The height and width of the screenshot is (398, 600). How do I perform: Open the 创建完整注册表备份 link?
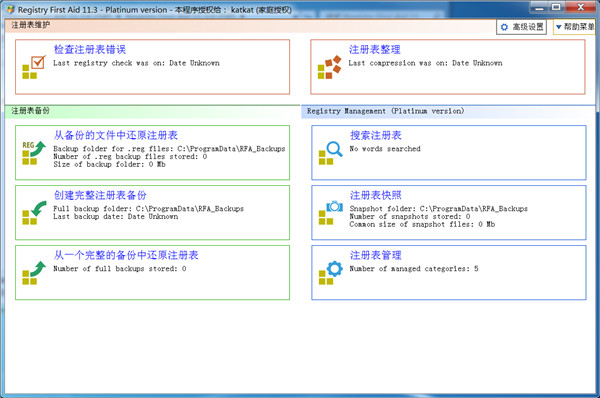(x=100, y=195)
